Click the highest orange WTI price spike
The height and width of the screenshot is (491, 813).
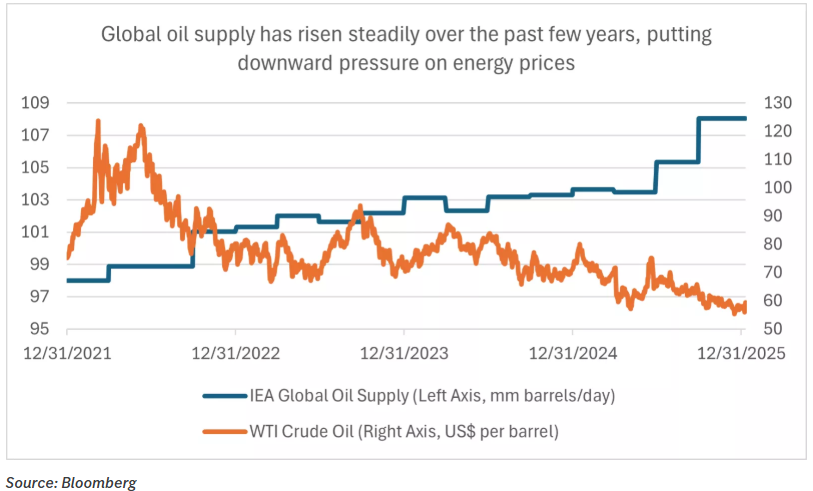(x=98, y=121)
